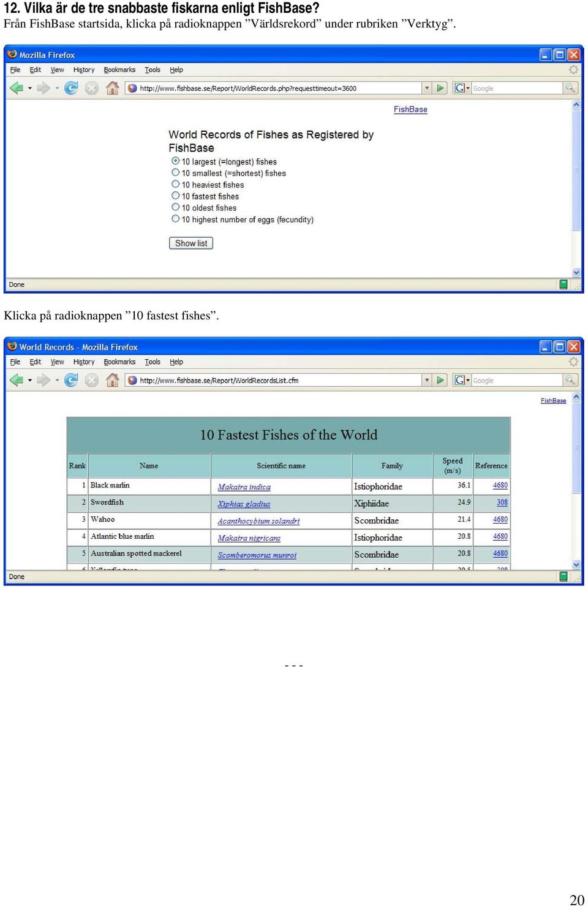The width and height of the screenshot is (588, 906).
Task: Click green Go arrow in World Records window
Action: point(440,381)
